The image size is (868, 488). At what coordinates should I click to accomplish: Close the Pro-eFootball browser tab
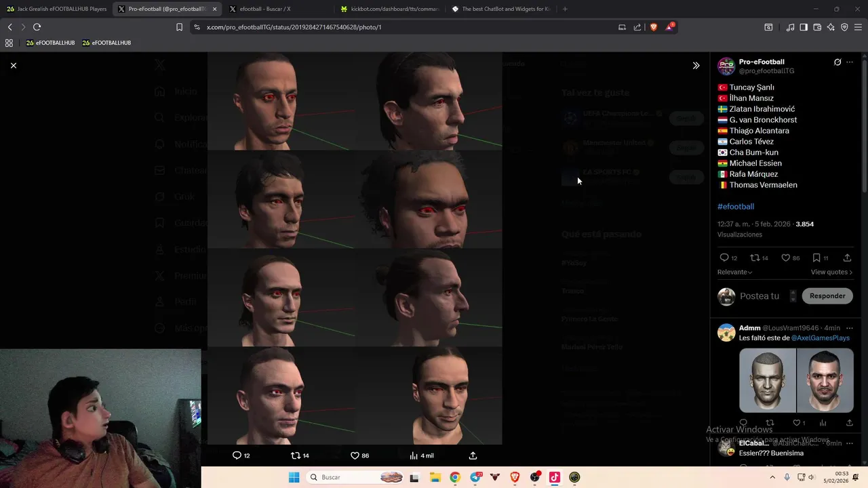(215, 9)
